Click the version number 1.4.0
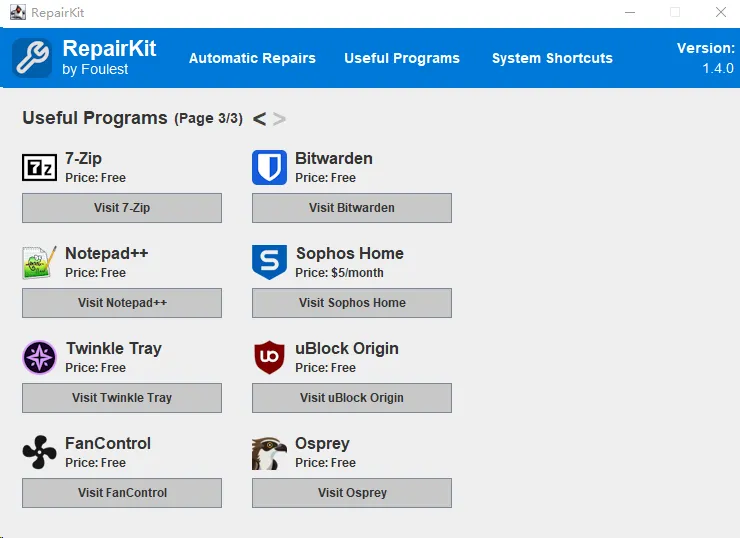This screenshot has height=538, width=740. pos(718,68)
